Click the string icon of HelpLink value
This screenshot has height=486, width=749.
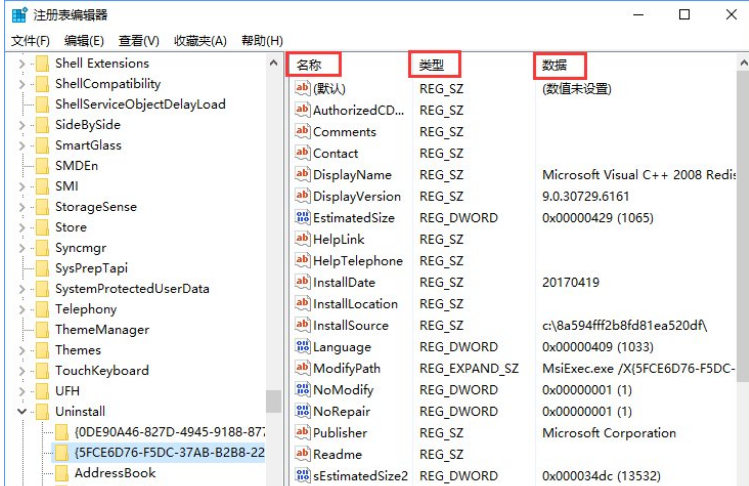pos(302,238)
